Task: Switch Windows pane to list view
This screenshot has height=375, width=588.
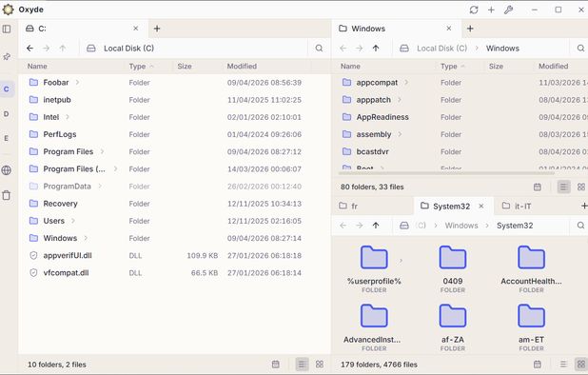Action: pyautogui.click(x=563, y=187)
